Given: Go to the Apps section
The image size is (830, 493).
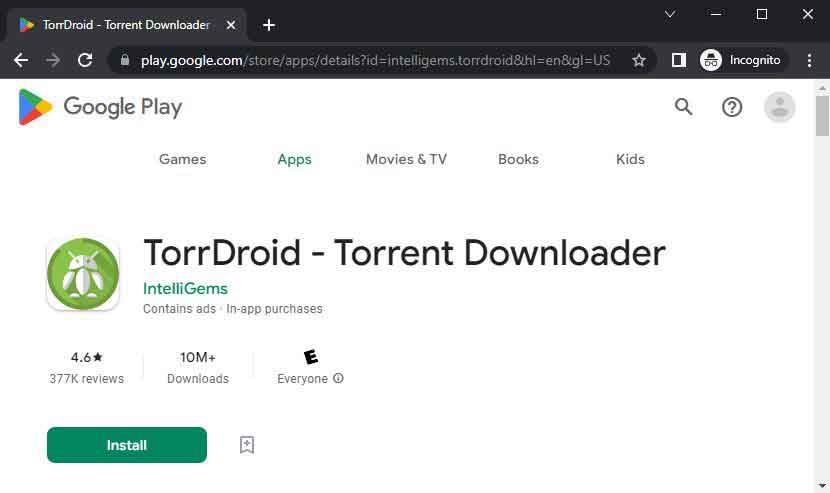Looking at the screenshot, I should [x=294, y=159].
